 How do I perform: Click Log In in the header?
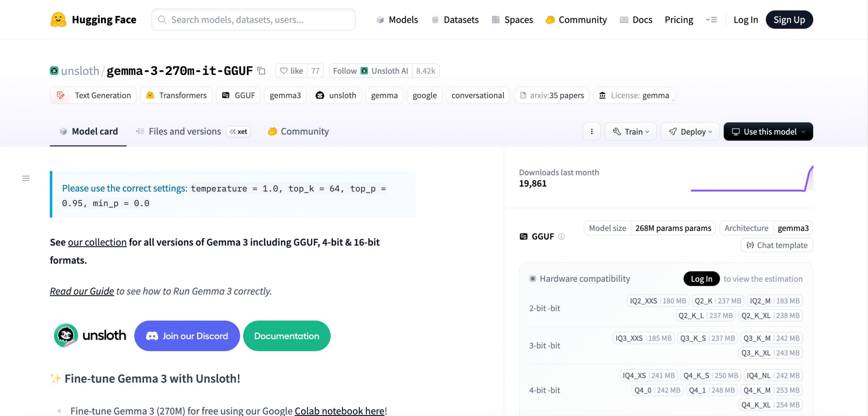[x=746, y=20]
